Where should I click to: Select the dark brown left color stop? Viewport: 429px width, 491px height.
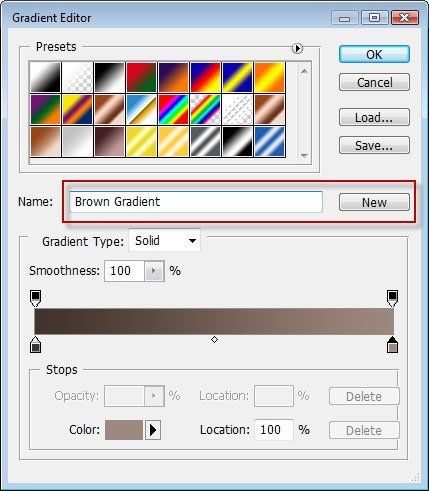[x=36, y=345]
